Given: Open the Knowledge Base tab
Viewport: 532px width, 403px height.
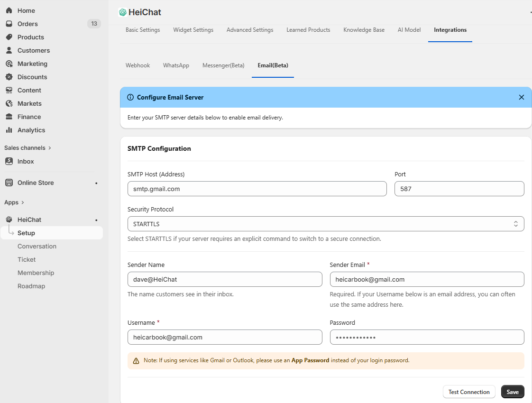Looking at the screenshot, I should (364, 30).
